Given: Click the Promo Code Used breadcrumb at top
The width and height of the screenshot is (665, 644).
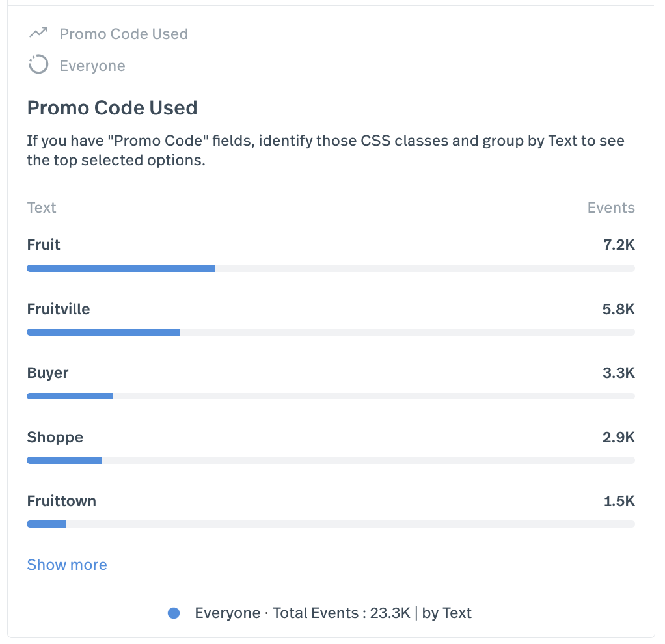Looking at the screenshot, I should click(124, 33).
